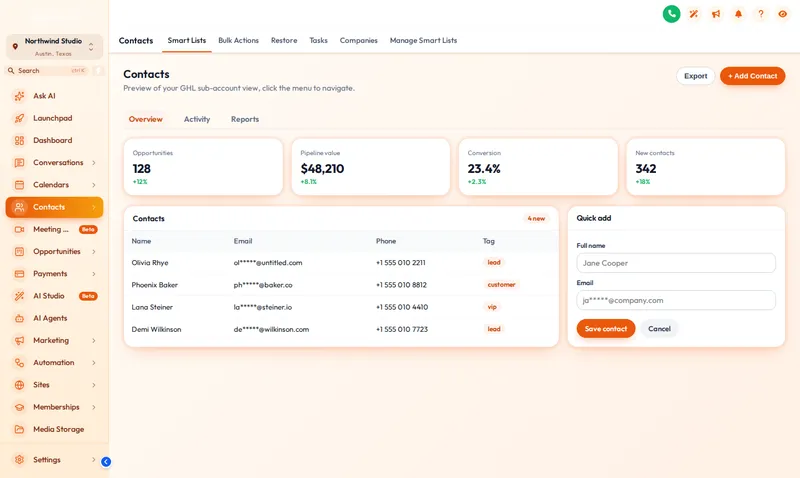Click the Conversations chat icon
Viewport: 800px width, 478px height.
(x=19, y=163)
